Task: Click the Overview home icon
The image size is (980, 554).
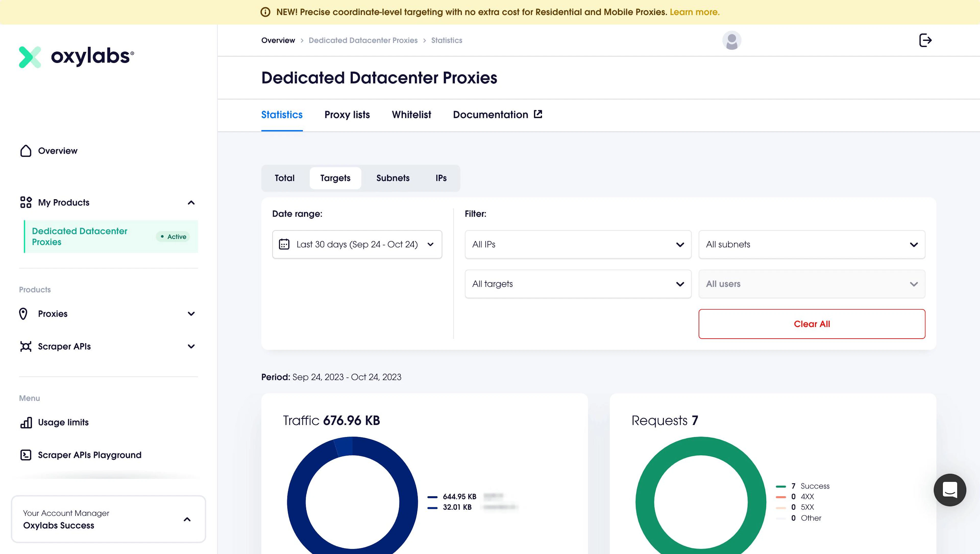Action: pos(26,151)
